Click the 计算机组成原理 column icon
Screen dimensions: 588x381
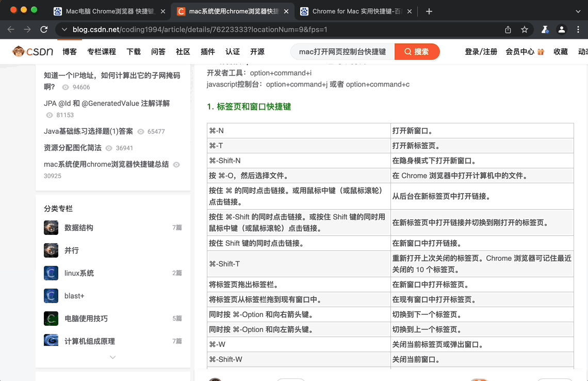click(51, 340)
